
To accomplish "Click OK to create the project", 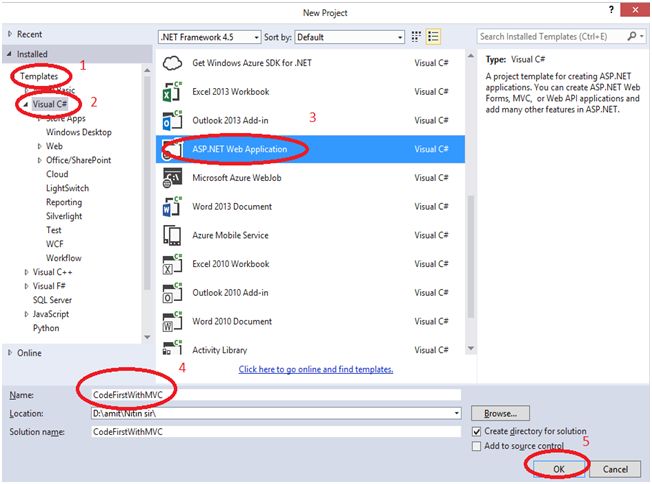I will coord(558,469).
